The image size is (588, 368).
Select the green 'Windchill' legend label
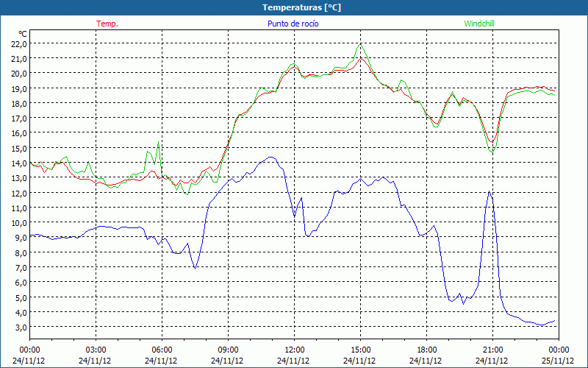tap(479, 24)
